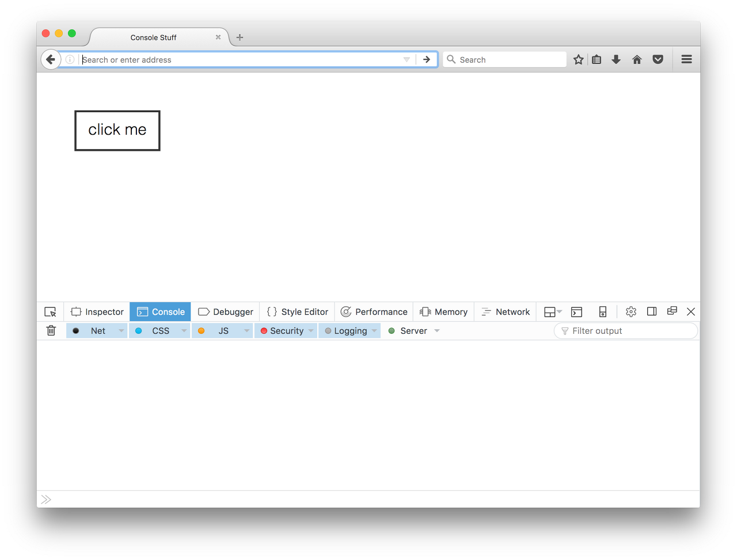737x560 pixels.
Task: Open the downloads arrow icon
Action: click(616, 59)
